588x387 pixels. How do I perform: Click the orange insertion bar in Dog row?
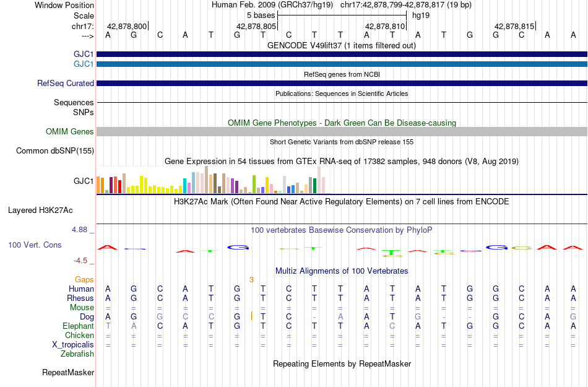[x=251, y=316]
